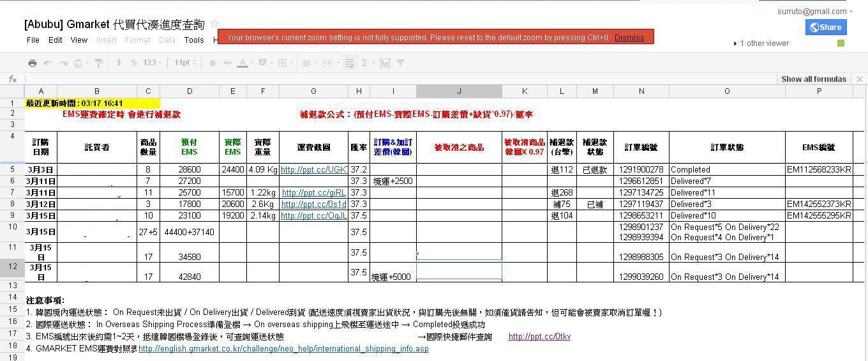
Task: Click the Paint format roller icon
Action: pos(98,63)
